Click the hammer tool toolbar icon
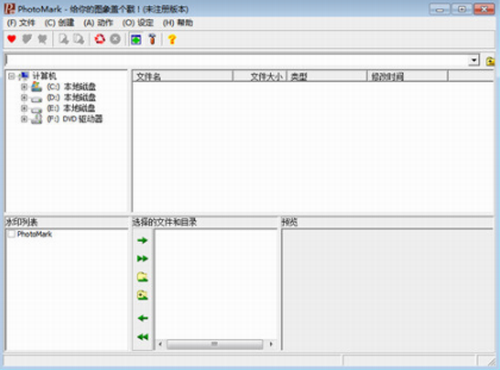Viewport: 500px width, 370px height. pyautogui.click(x=152, y=39)
